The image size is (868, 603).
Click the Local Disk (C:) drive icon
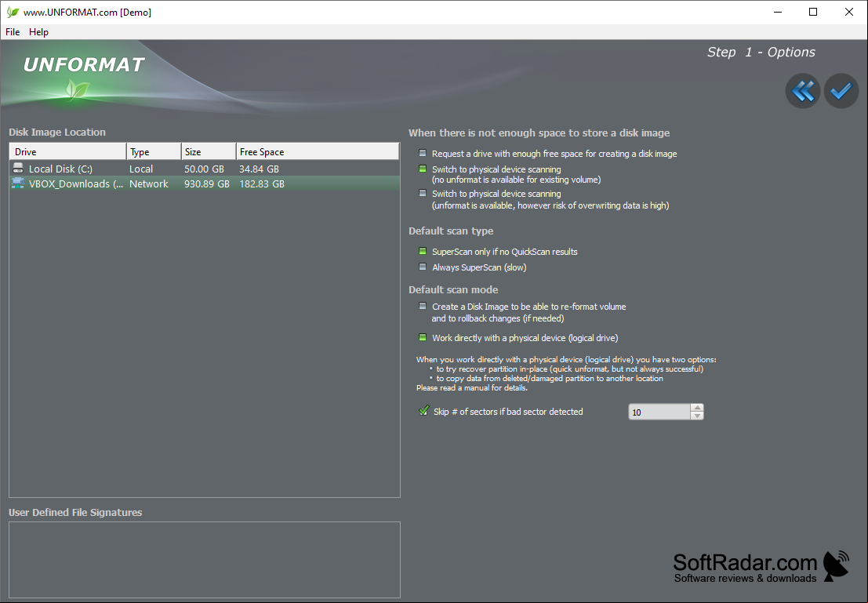click(18, 169)
